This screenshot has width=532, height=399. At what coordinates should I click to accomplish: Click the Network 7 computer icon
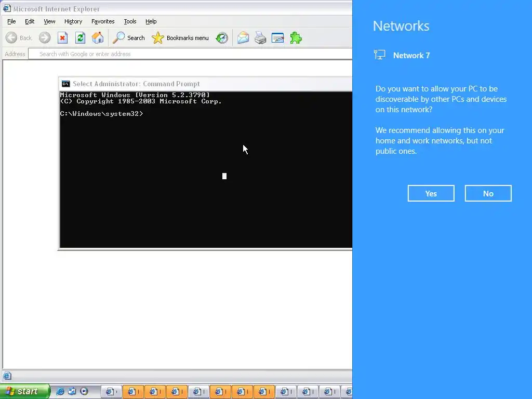379,55
